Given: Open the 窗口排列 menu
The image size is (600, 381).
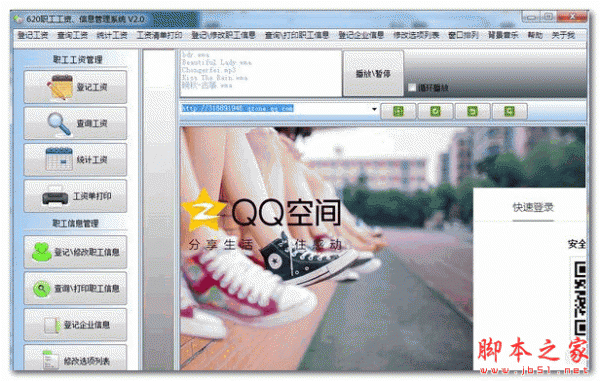Looking at the screenshot, I should pos(463,35).
